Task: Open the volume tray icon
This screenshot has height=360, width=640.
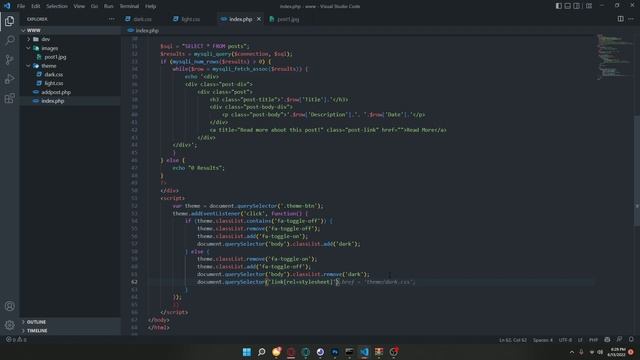Action: point(600,352)
